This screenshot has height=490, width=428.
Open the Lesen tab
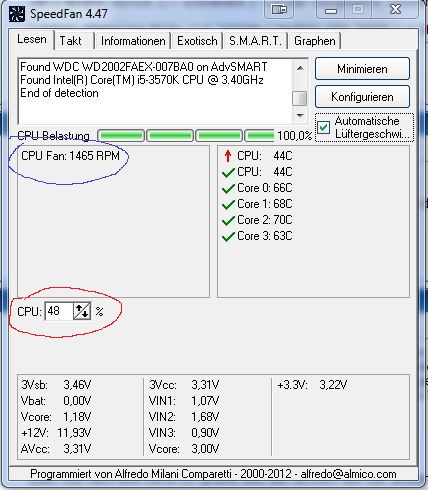[32, 39]
